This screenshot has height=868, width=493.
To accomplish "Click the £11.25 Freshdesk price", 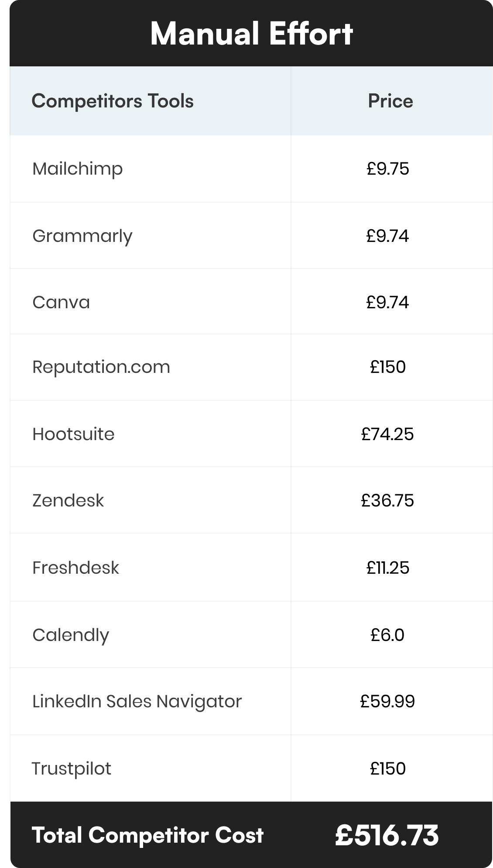I will (x=388, y=568).
